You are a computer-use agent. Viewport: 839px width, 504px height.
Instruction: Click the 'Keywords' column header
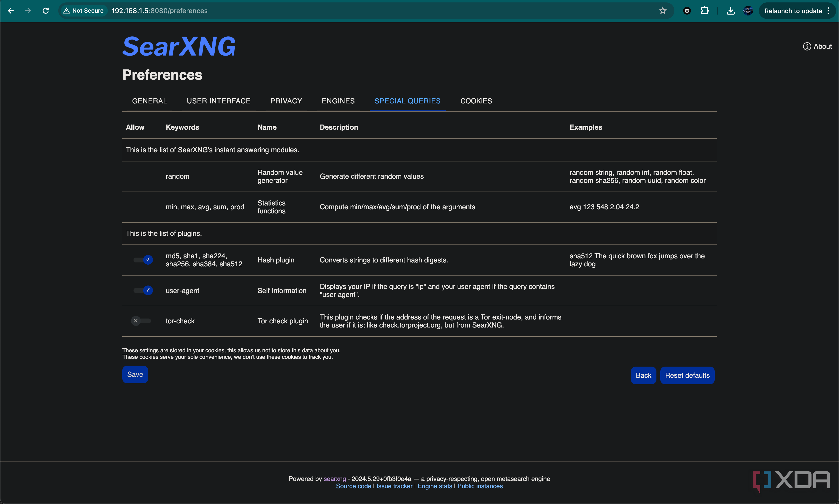(182, 127)
